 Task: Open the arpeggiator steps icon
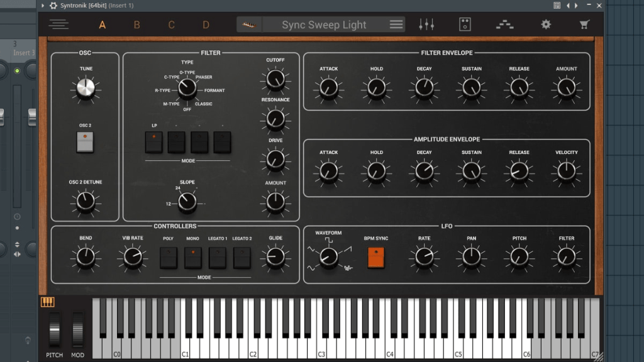pyautogui.click(x=505, y=25)
